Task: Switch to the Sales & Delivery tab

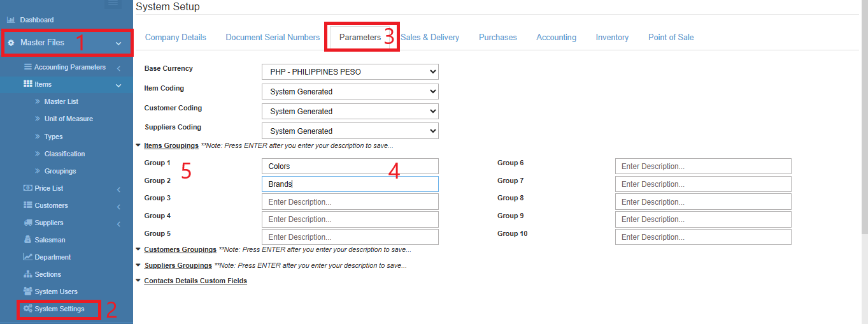Action: point(430,38)
